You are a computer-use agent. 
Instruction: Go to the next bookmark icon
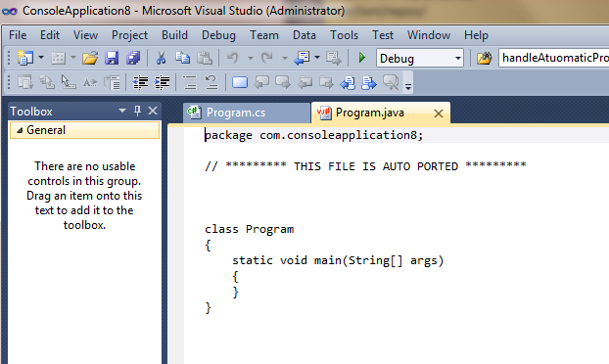click(283, 82)
